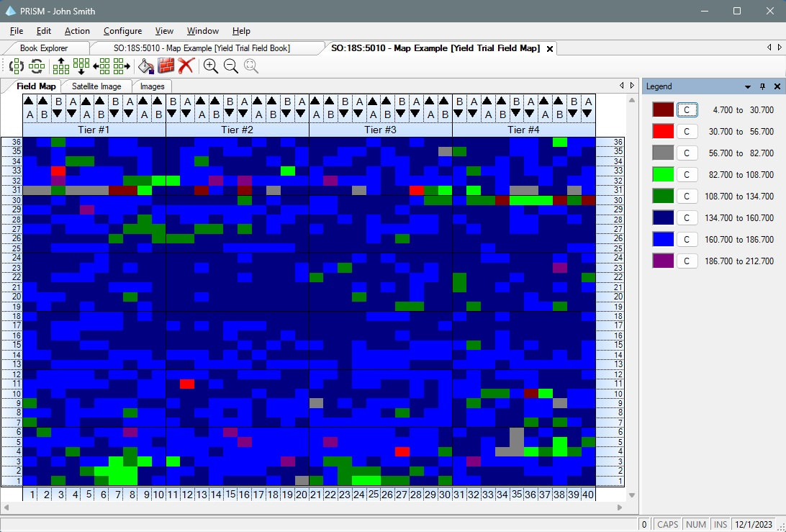Click the horizontal scrollbar right arrow
The image size is (786, 532).
pos(620,507)
